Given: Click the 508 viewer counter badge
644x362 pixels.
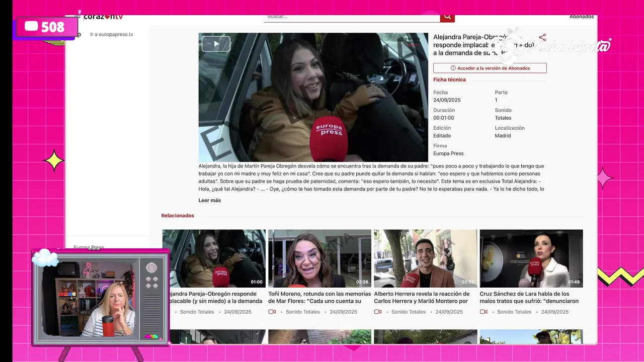Looking at the screenshot, I should point(46,27).
